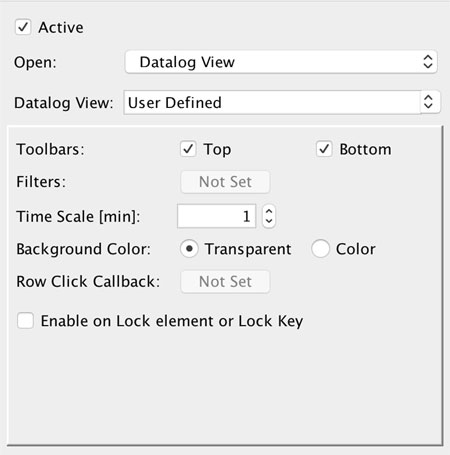Decrease Time Scale with the down arrow
450x455 pixels.
[x=269, y=222]
